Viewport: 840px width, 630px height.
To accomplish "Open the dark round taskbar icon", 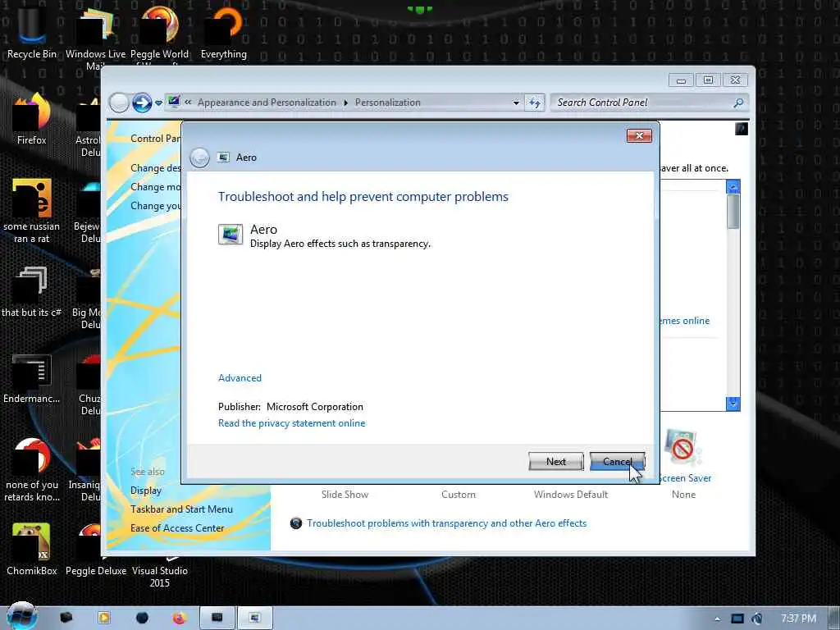I will [142, 618].
